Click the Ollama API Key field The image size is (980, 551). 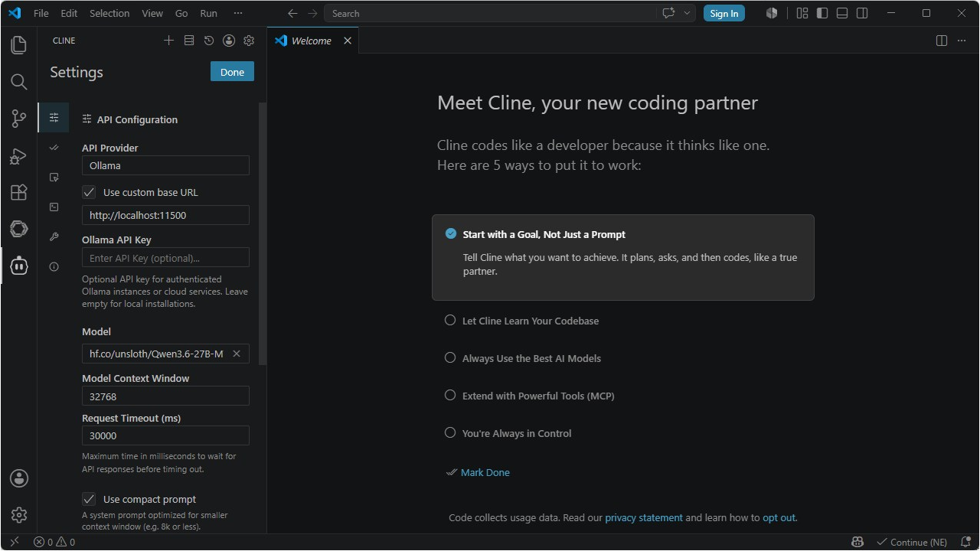click(x=165, y=258)
